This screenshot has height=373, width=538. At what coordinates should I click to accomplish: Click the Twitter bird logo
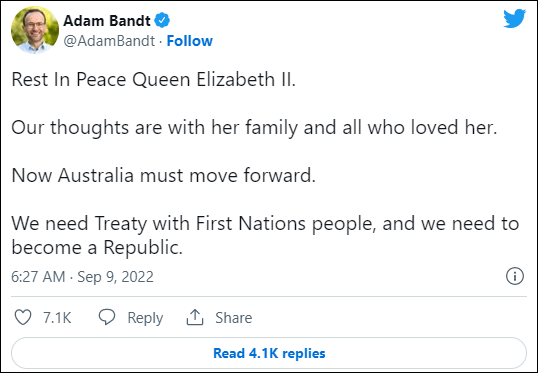coord(514,19)
